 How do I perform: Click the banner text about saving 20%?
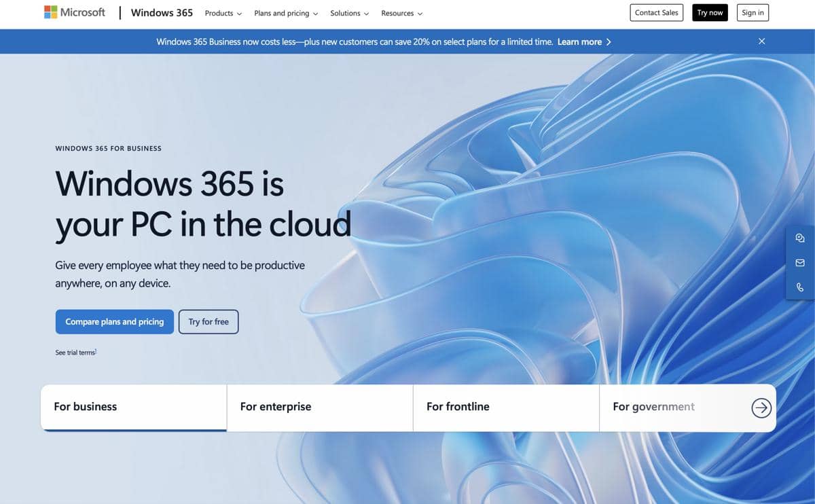tap(355, 41)
